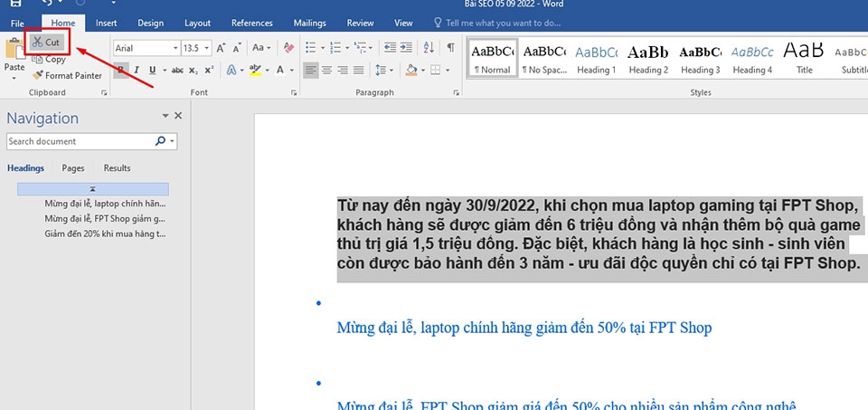Apply the No Spacing style

(544, 59)
